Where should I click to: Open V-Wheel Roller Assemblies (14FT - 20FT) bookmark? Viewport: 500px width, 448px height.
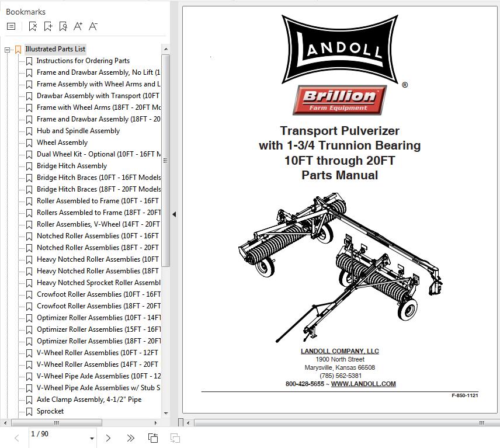tap(98, 364)
